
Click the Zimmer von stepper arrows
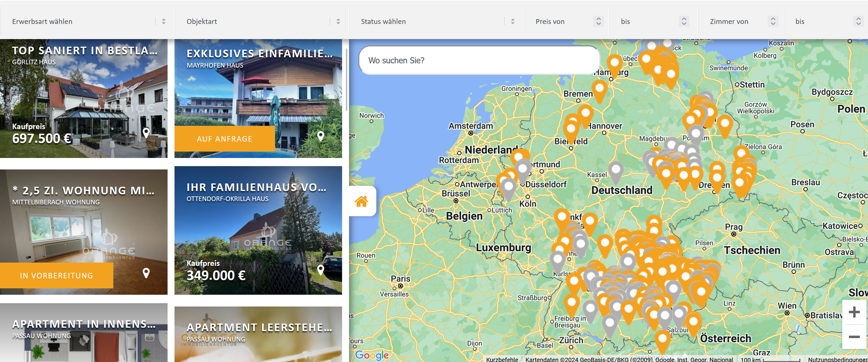coord(773,21)
